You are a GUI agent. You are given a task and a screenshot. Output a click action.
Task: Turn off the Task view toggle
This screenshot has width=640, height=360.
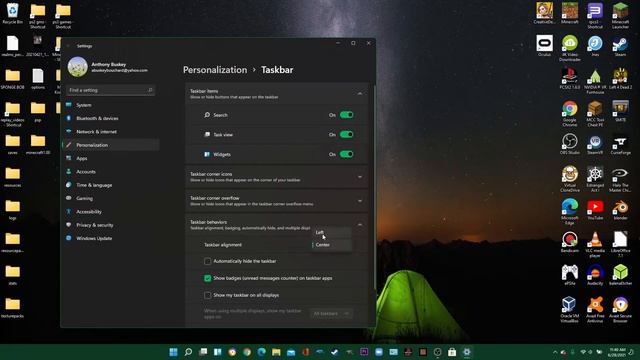(347, 135)
